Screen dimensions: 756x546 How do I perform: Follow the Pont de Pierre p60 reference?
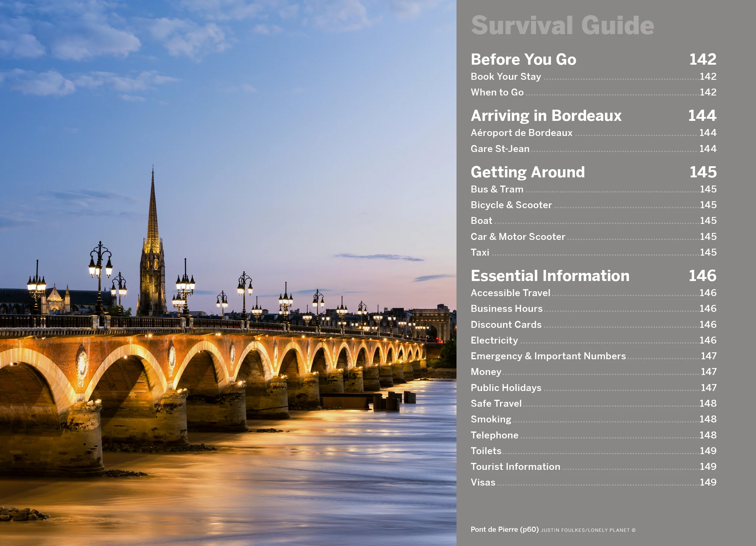(x=529, y=529)
